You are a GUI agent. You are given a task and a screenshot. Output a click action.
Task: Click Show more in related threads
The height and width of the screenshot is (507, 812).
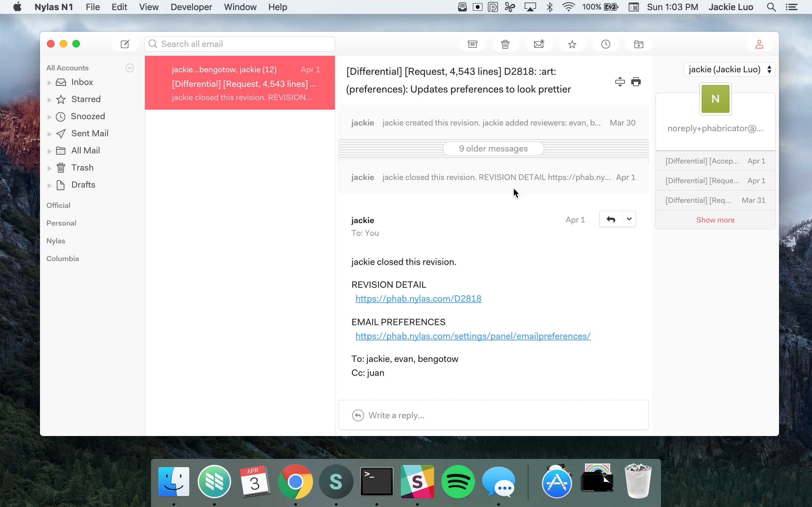pyautogui.click(x=715, y=220)
